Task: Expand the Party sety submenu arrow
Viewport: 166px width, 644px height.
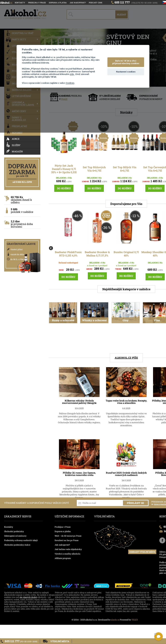Action: click(x=37, y=39)
